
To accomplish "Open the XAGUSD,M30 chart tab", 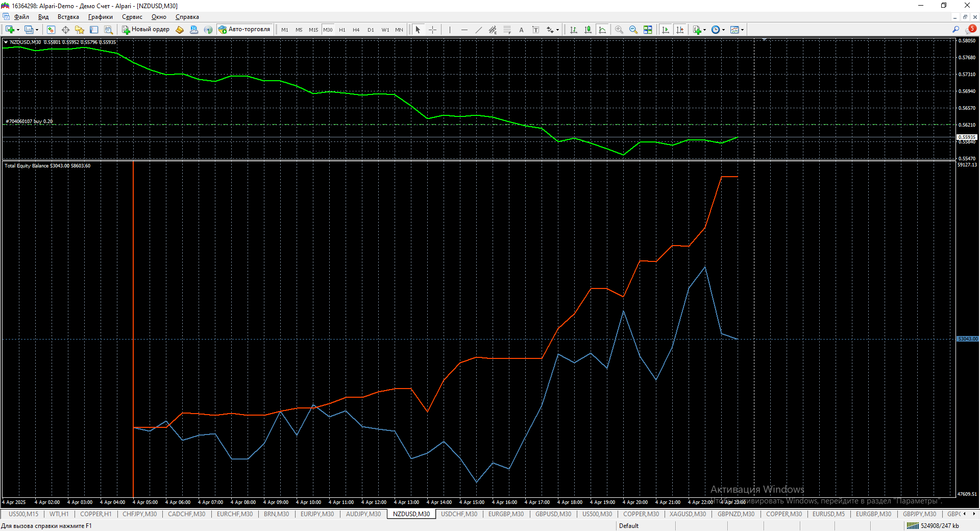I will tap(688, 514).
